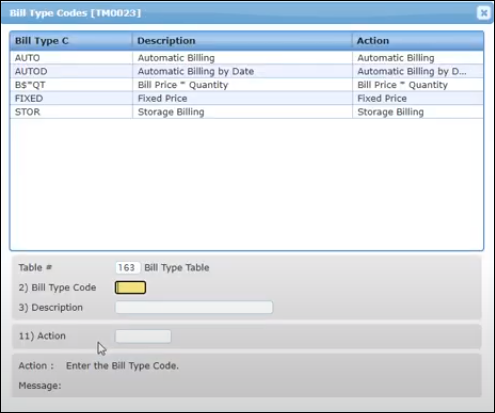The height and width of the screenshot is (413, 495).
Task: Sort by the Description column header
Action: [x=242, y=41]
